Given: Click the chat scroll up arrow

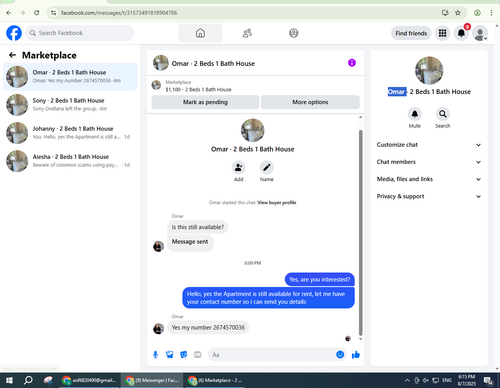Looking at the screenshot, I should [x=360, y=117].
